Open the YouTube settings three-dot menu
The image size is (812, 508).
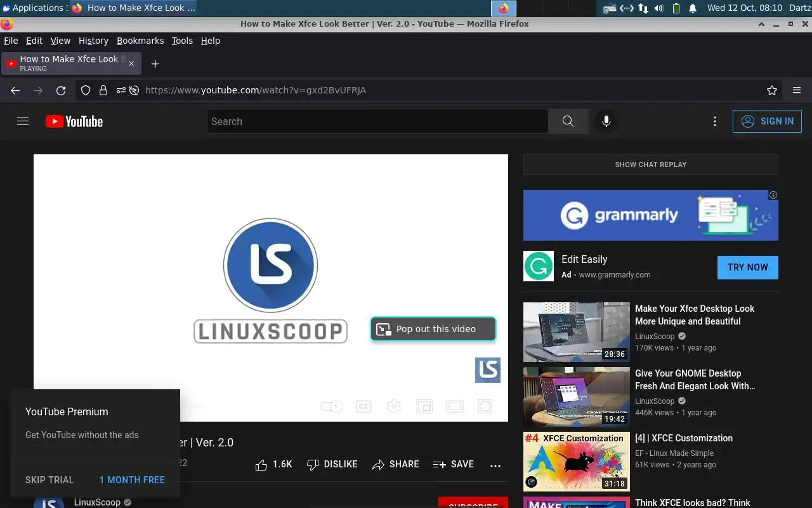tap(715, 121)
